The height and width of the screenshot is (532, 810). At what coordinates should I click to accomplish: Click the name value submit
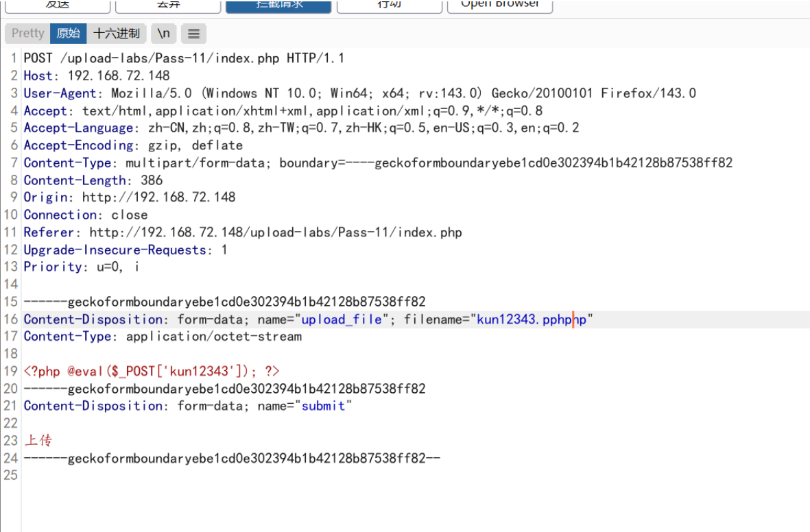[x=323, y=406]
